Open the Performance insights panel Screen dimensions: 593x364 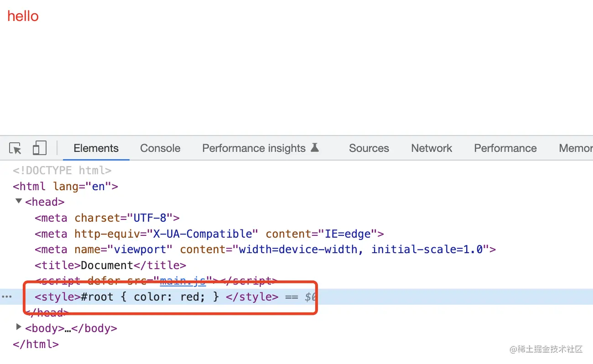pos(254,148)
